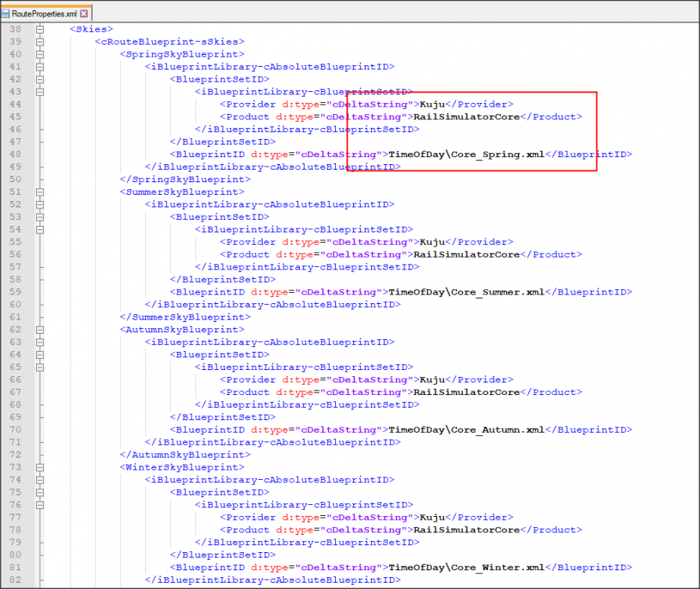Fold the BlueprintSetID block at line 64
700x589 pixels.
39,355
